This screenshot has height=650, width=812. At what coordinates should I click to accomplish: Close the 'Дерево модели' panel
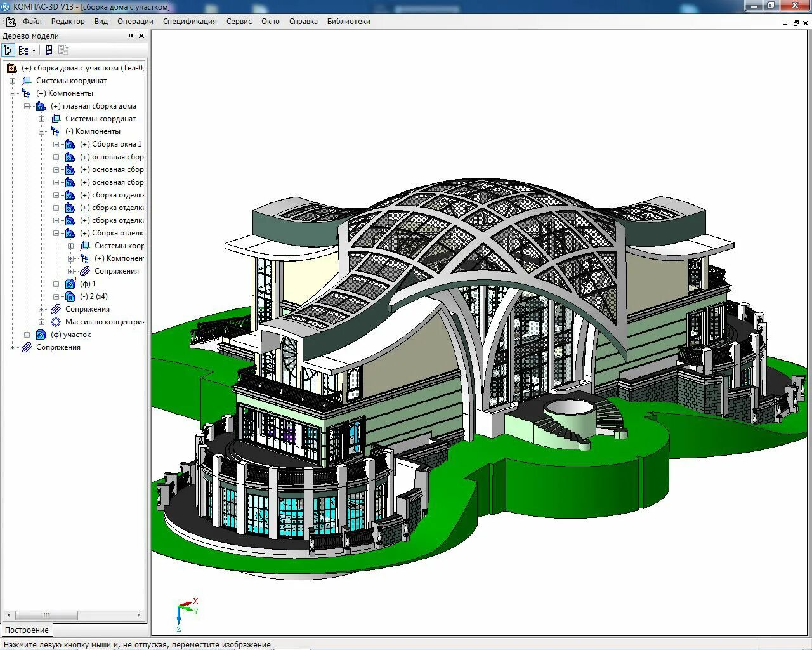pos(141,36)
